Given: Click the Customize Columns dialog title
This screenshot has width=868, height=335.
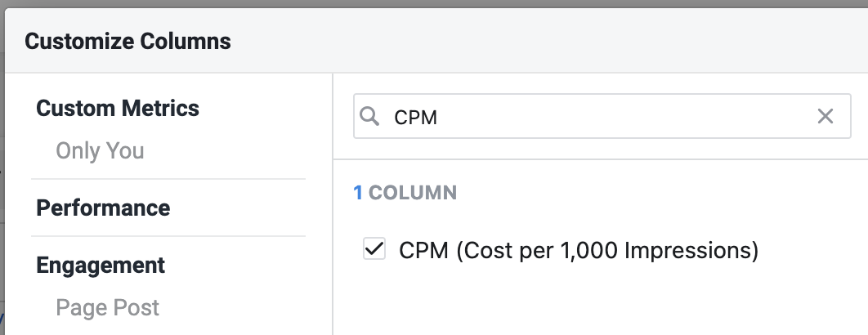Looking at the screenshot, I should (128, 41).
